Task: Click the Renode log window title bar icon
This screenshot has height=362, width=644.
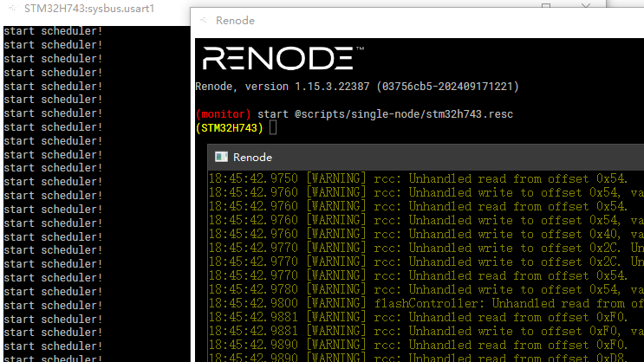Action: point(221,158)
